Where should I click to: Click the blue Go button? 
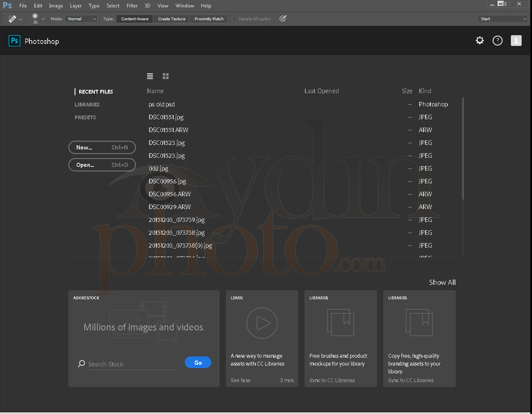click(x=198, y=363)
